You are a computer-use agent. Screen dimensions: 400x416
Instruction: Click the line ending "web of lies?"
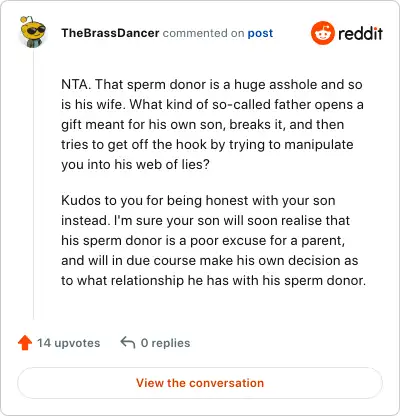click(x=135, y=164)
